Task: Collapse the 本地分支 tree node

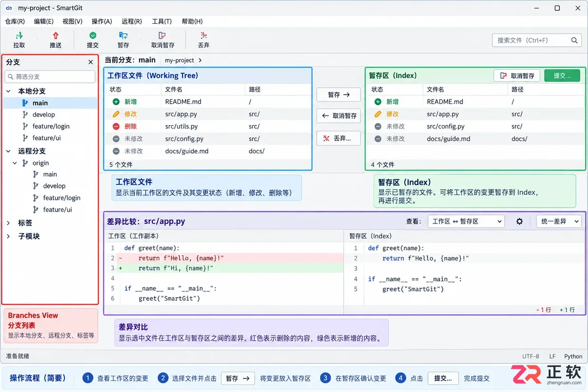Action: click(9, 91)
